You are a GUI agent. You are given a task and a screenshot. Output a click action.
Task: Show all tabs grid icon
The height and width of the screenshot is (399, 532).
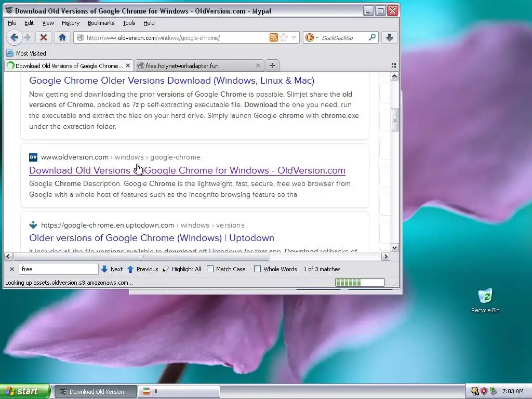[x=394, y=65]
